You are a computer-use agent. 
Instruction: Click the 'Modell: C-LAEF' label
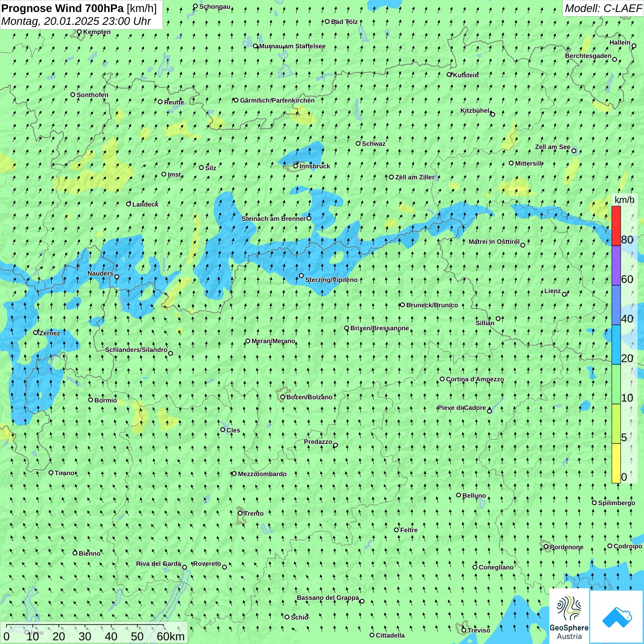(603, 8)
